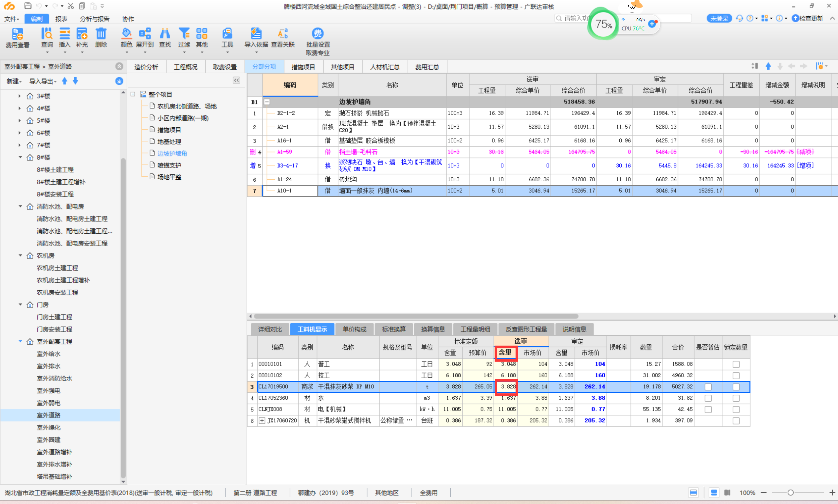Click the blue move-up arrow above table
The height and width of the screenshot is (504, 838).
pyautogui.click(x=768, y=66)
